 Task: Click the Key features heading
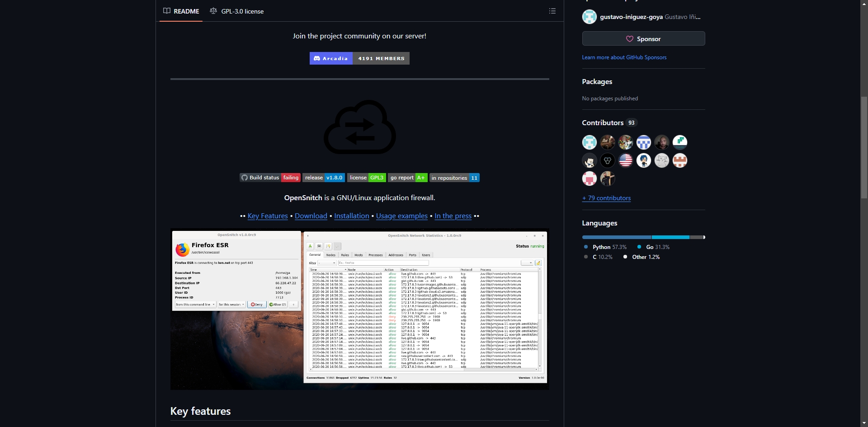tap(200, 411)
